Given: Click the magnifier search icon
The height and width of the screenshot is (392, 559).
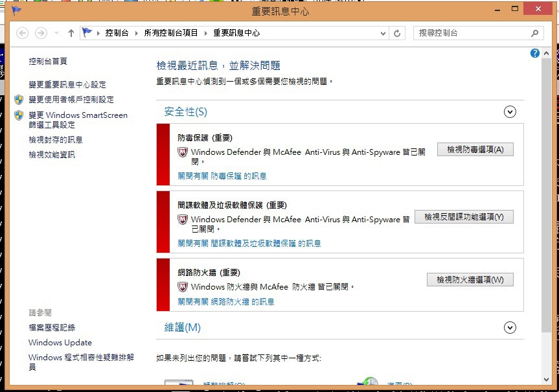Looking at the screenshot, I should point(534,33).
